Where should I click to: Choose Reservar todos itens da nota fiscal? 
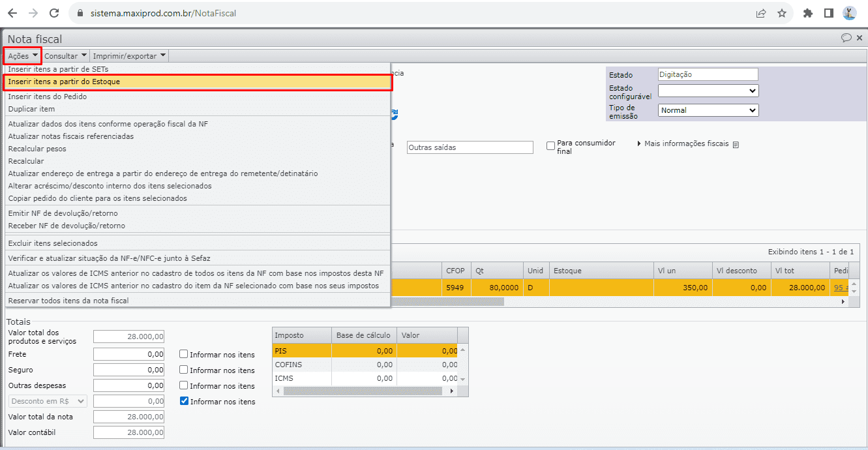pos(68,301)
